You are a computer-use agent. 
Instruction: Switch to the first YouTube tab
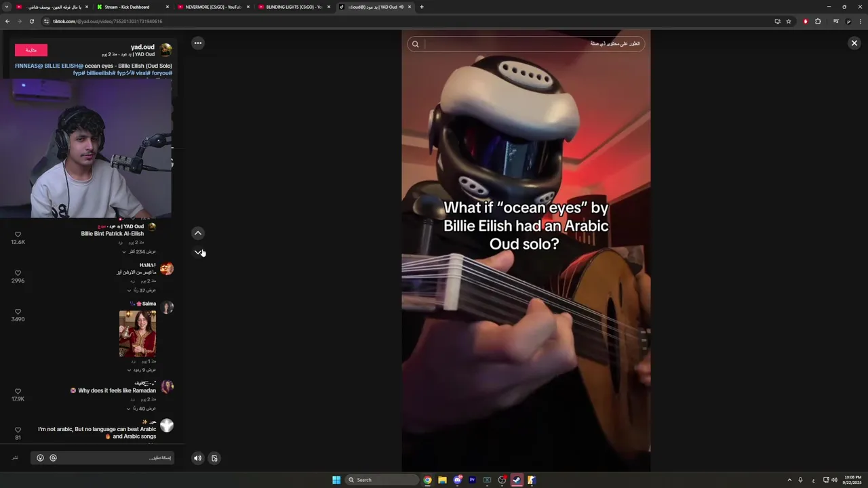pyautogui.click(x=52, y=7)
